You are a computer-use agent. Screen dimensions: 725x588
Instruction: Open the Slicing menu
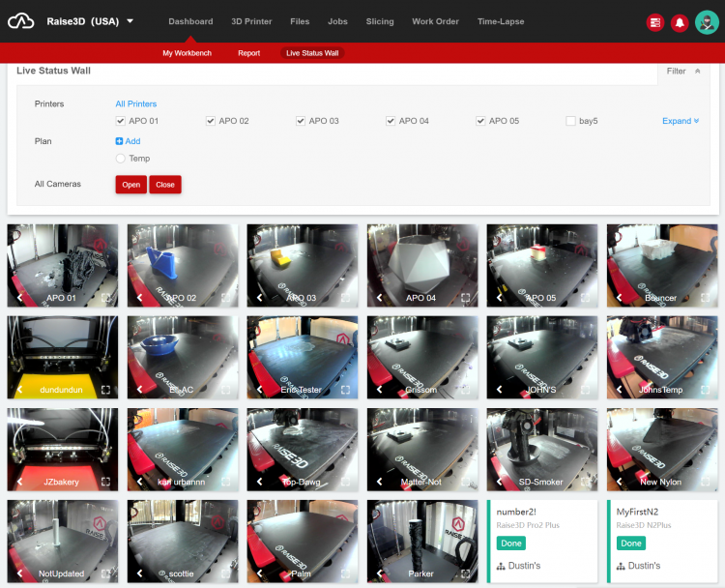[380, 21]
